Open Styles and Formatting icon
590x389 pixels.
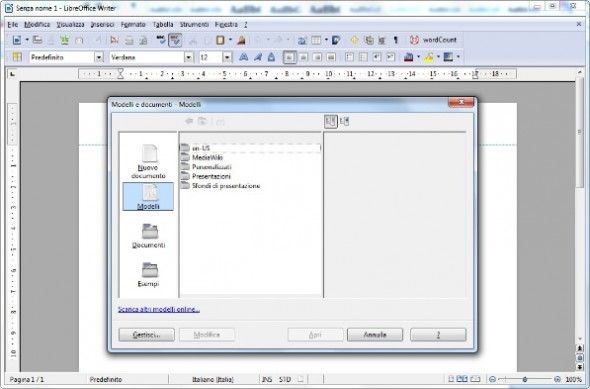tap(17, 57)
